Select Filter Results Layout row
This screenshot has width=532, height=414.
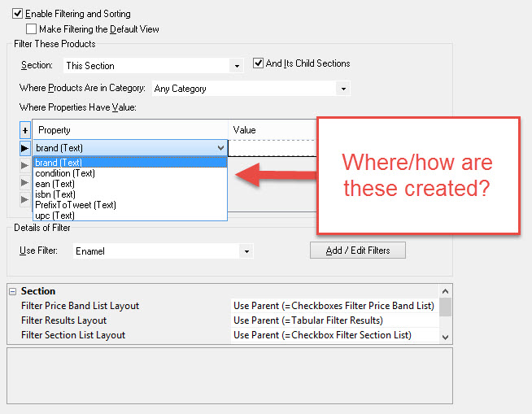pos(63,320)
